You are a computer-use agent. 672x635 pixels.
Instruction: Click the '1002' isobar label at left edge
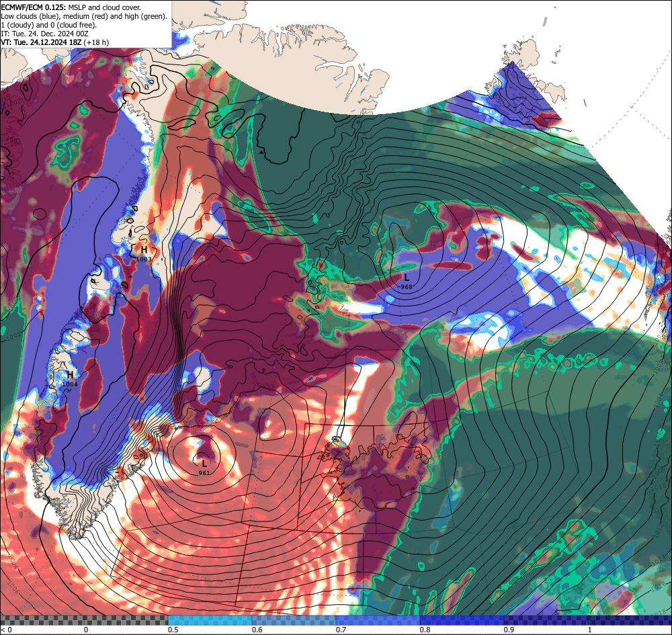(13, 335)
